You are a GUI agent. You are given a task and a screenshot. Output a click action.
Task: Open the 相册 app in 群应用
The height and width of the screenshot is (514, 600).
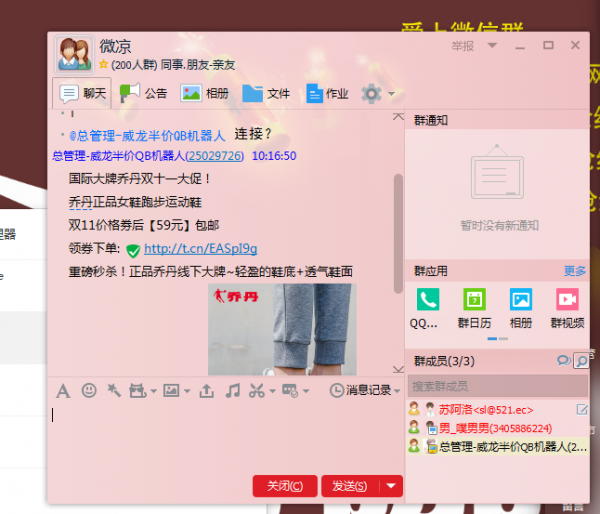tap(521, 299)
